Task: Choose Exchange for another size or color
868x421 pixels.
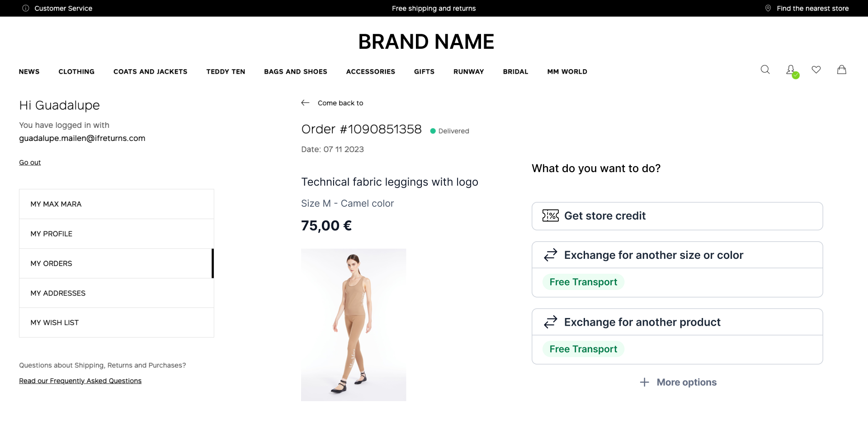Action: point(653,255)
